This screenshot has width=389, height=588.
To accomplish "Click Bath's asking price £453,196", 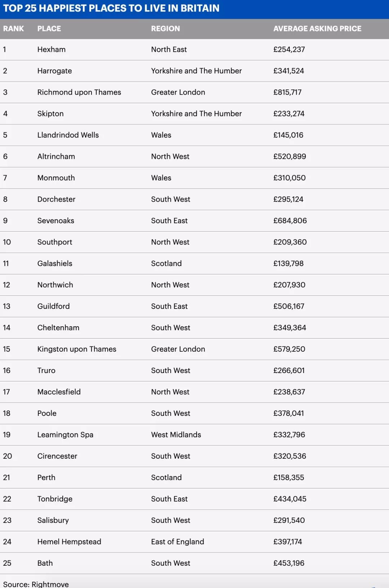I will tap(289, 563).
